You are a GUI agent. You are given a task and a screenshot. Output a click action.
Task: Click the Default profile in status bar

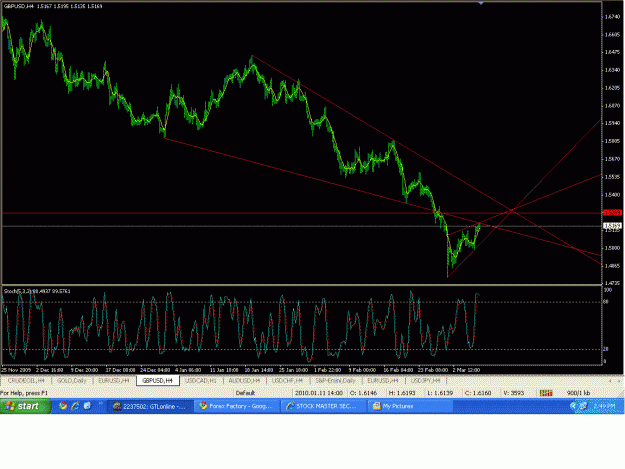pyautogui.click(x=245, y=393)
